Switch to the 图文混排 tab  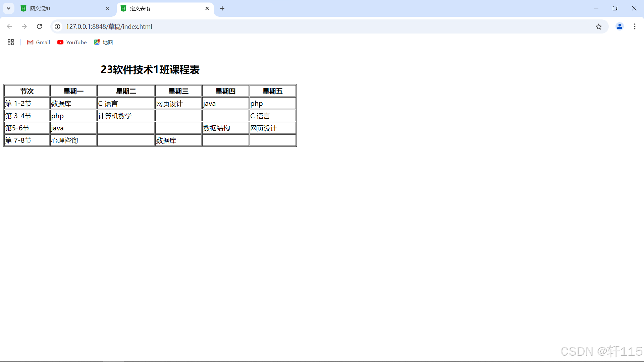point(60,8)
